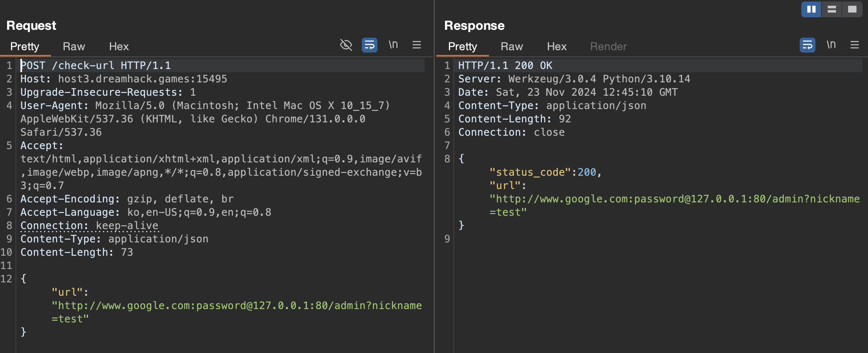Switch Response view to Hex tab
The height and width of the screenshot is (353, 868).
pos(557,47)
